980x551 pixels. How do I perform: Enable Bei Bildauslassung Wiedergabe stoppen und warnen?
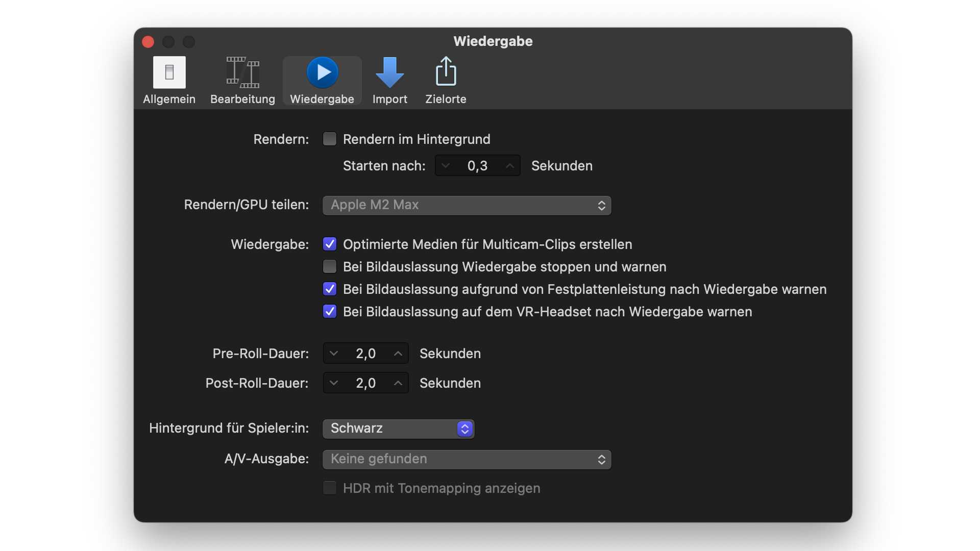(330, 267)
